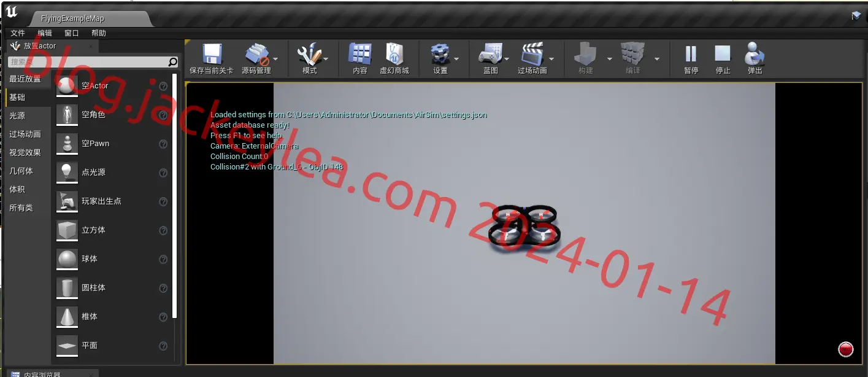Click the Compile (编译) toolbar icon
868x377 pixels.
(632, 54)
